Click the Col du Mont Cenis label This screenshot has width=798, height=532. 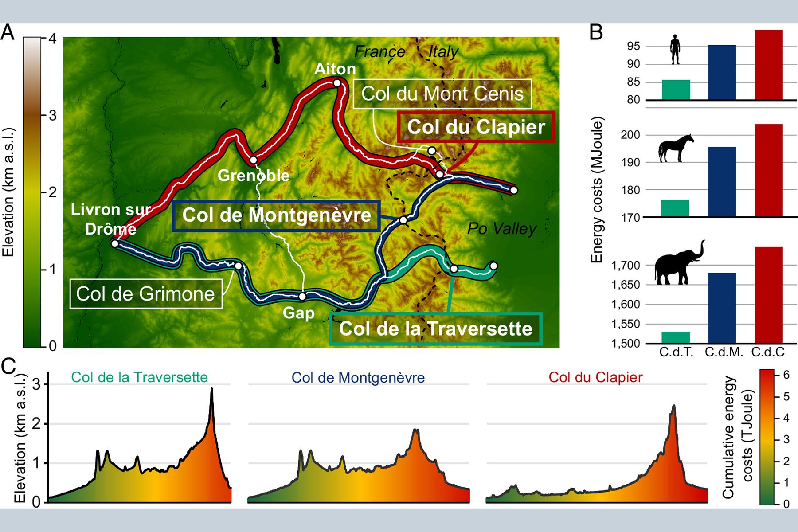click(x=442, y=94)
